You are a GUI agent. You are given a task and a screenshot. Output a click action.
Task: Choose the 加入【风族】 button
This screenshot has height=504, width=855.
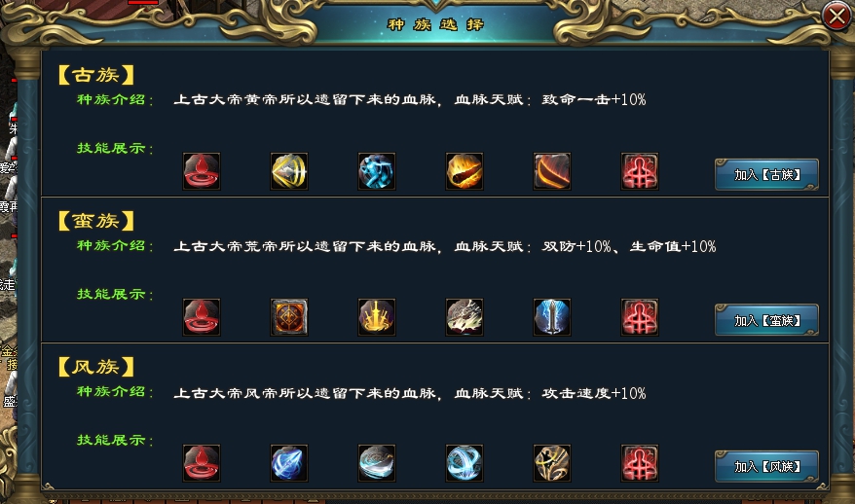point(766,466)
